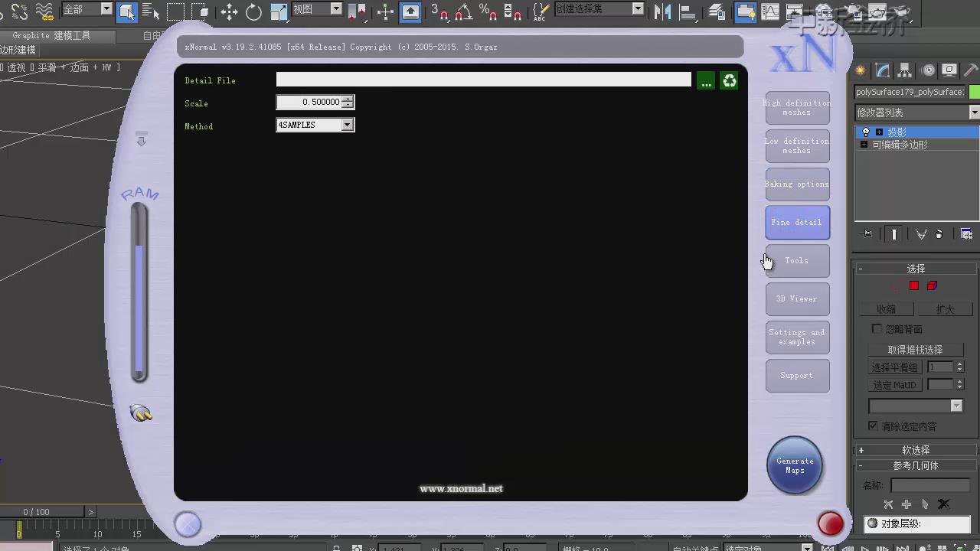Click the browse (...) button for Detail File
The image size is (980, 551).
point(705,80)
